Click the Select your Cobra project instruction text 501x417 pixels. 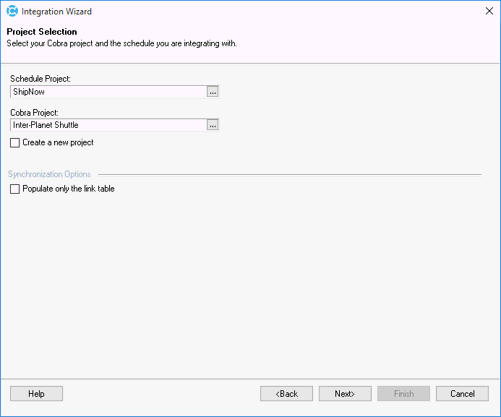(x=122, y=44)
